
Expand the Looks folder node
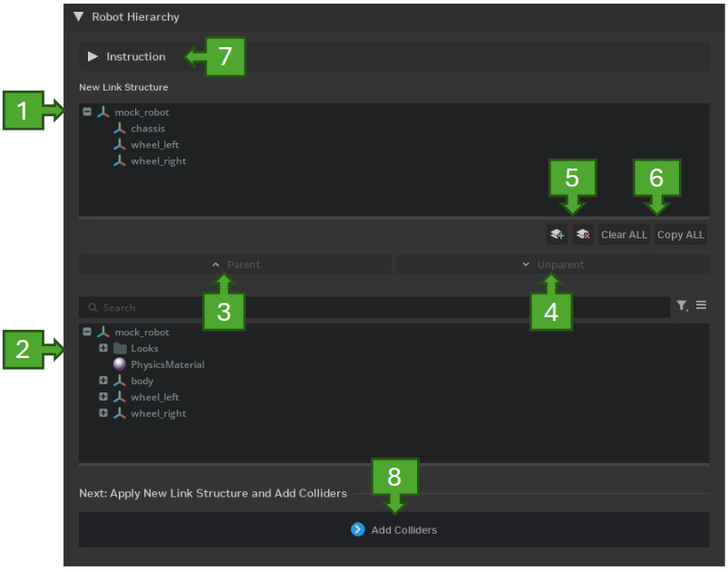[103, 348]
